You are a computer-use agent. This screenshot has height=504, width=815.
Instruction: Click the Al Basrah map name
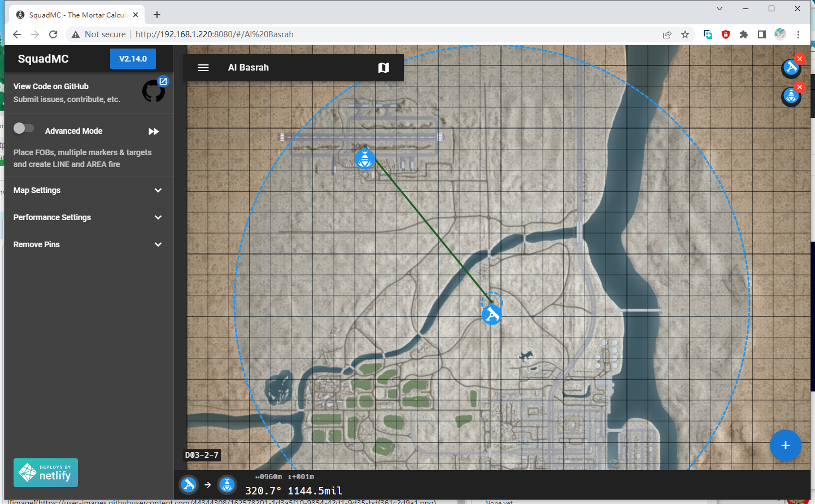coord(249,68)
